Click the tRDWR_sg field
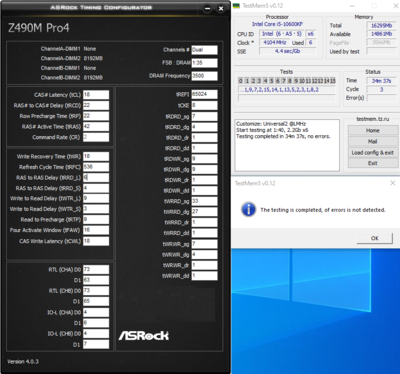 [205, 159]
